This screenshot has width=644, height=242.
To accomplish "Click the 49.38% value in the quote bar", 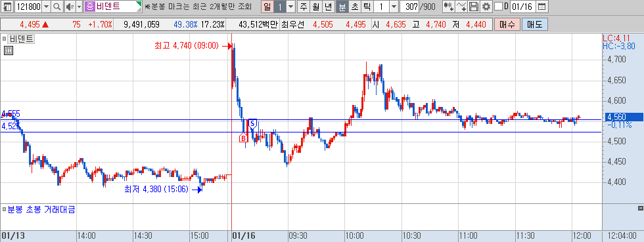I will (x=185, y=25).
